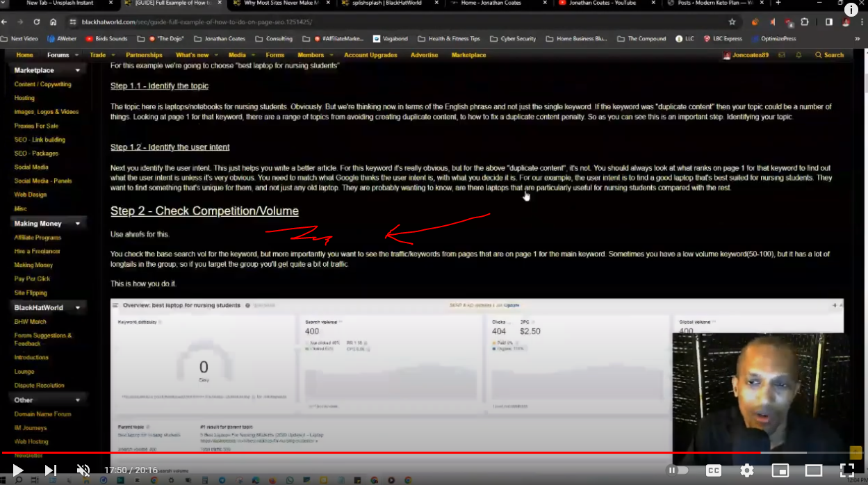Mute the YouTube video audio
868x485 pixels.
pyautogui.click(x=83, y=470)
